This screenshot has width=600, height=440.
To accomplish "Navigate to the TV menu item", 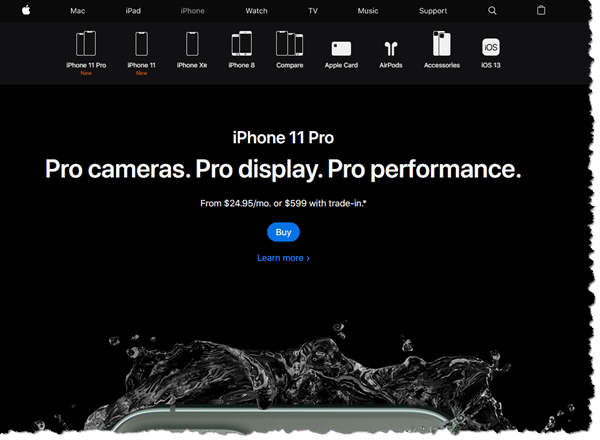I will [x=313, y=10].
